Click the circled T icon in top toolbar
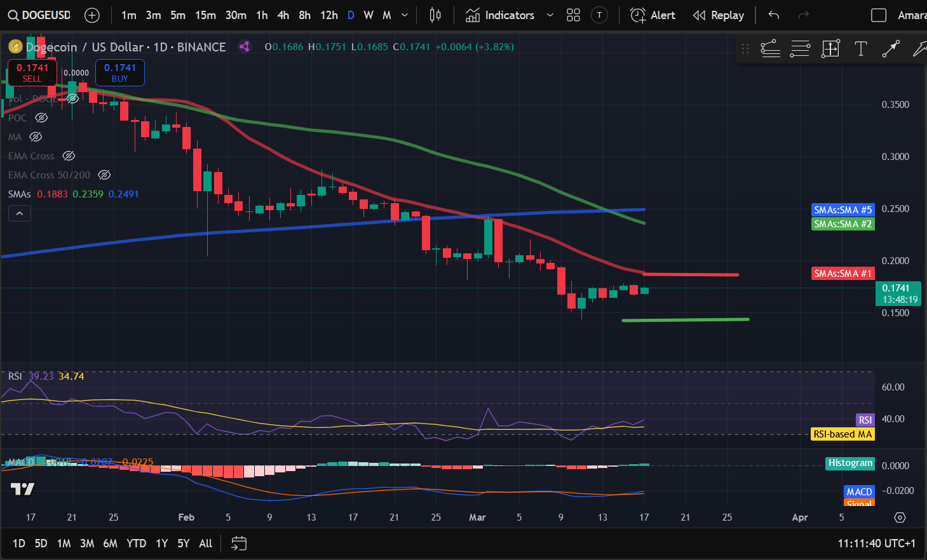This screenshot has height=560, width=927. tap(599, 15)
